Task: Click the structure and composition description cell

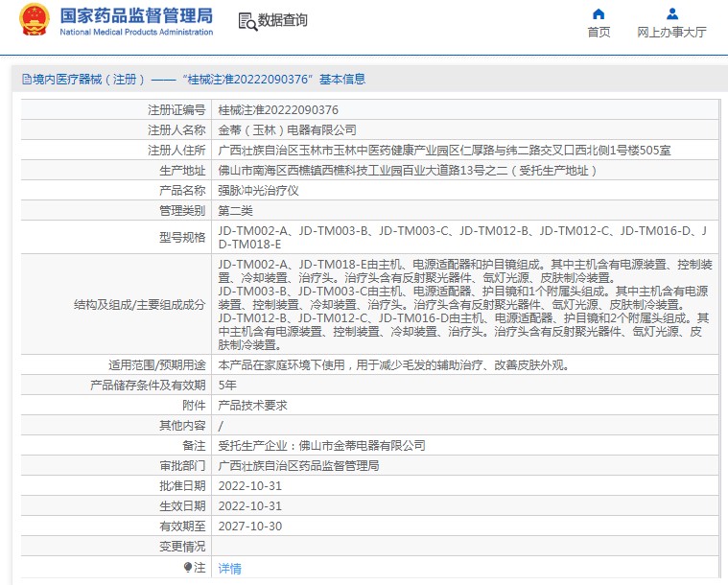Action: click(465, 304)
